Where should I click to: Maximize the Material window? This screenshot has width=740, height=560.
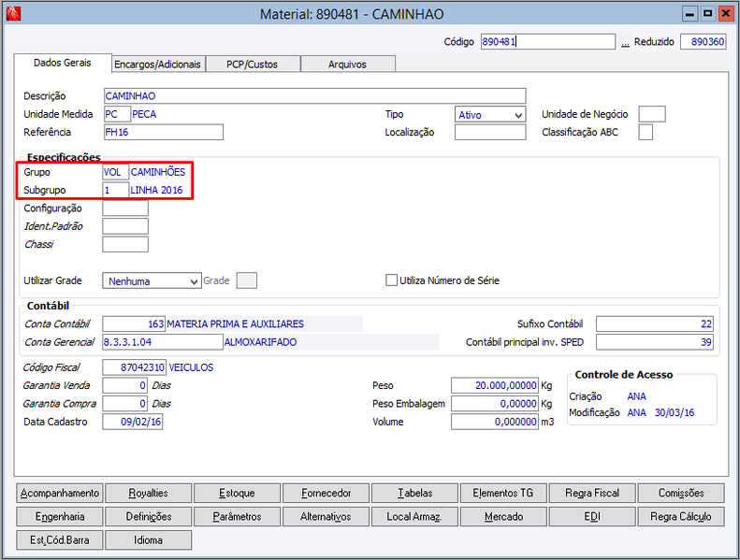click(x=707, y=14)
